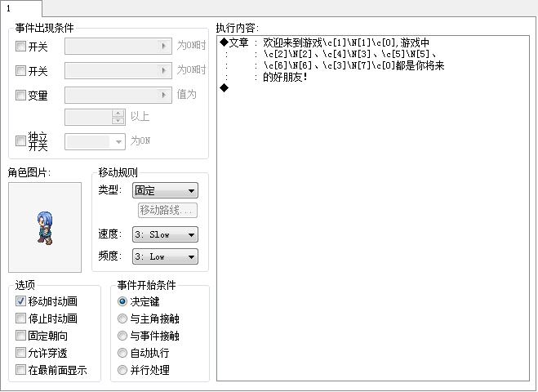538x392 pixels.
Task: Check the 独立开关 condition checkbox
Action: click(x=20, y=140)
